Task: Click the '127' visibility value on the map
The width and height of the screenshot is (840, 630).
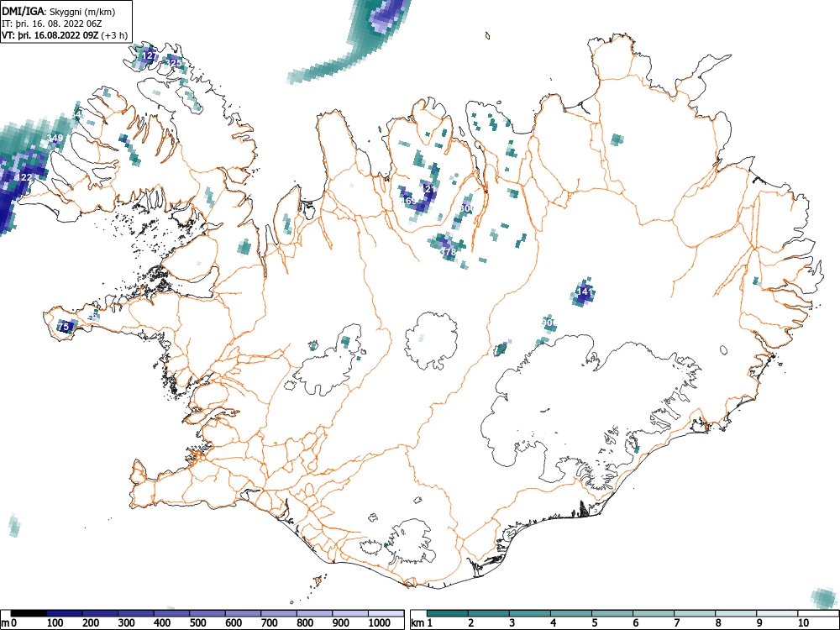Action: pos(150,55)
